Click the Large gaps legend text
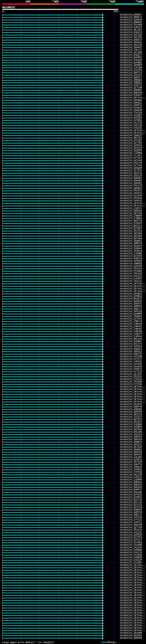Viewport: 146px width, 644px height. tap(28, 642)
